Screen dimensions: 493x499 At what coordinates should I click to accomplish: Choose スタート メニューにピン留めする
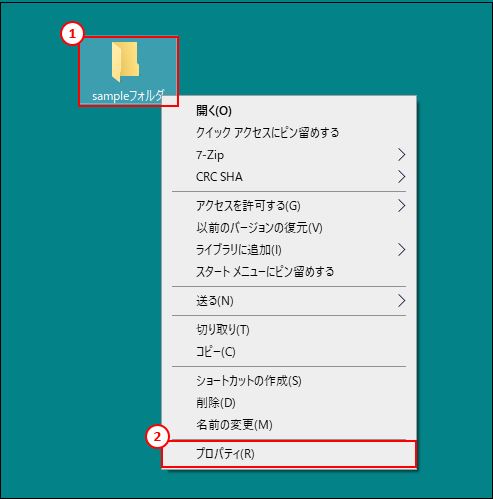click(x=289, y=272)
